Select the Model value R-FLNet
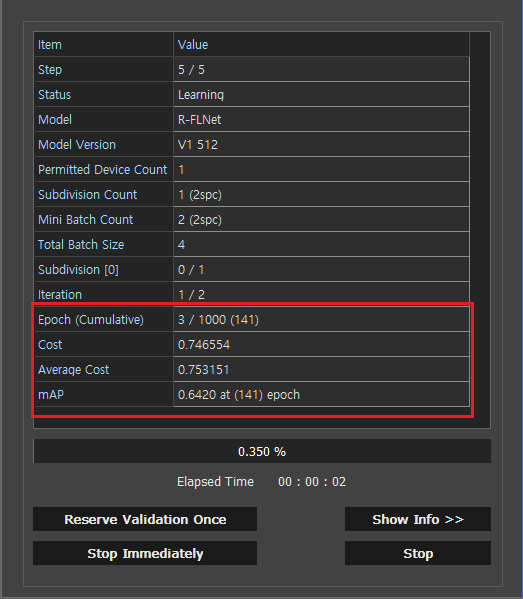The width and height of the screenshot is (523, 599). tap(321, 120)
